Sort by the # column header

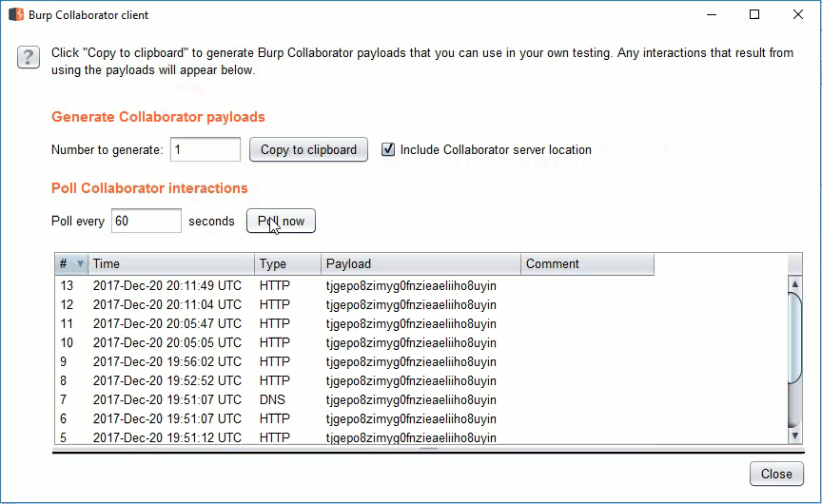pos(71,263)
